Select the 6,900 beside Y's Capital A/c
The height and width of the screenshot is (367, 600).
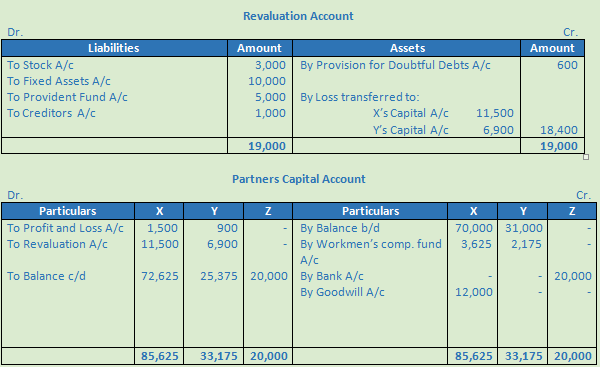point(498,130)
